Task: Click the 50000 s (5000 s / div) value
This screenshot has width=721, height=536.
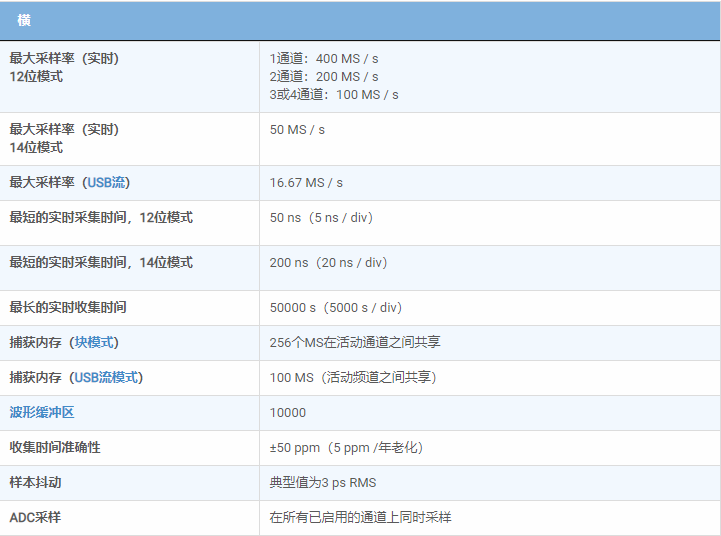Action: [336, 307]
